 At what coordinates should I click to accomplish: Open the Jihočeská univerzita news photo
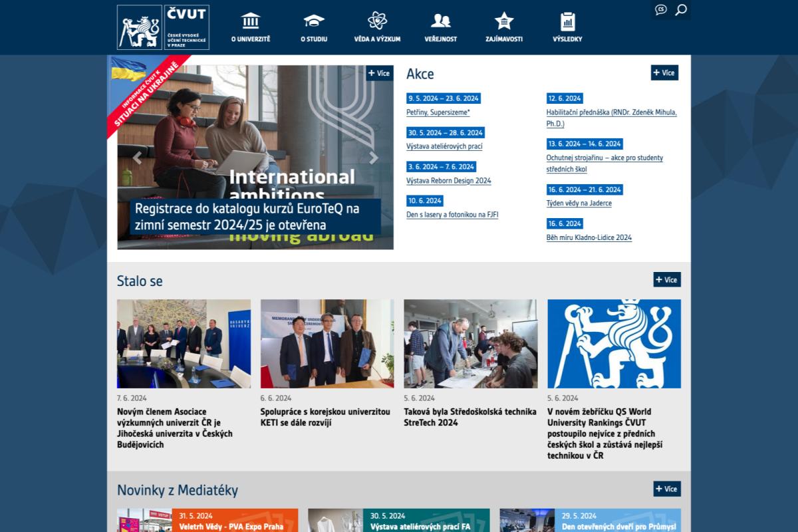(x=184, y=344)
